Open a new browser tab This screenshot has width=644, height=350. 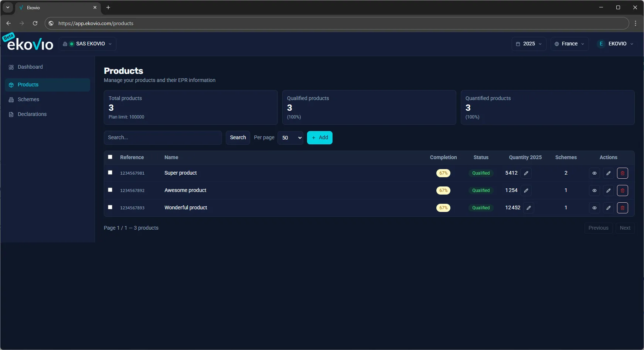[x=108, y=7]
